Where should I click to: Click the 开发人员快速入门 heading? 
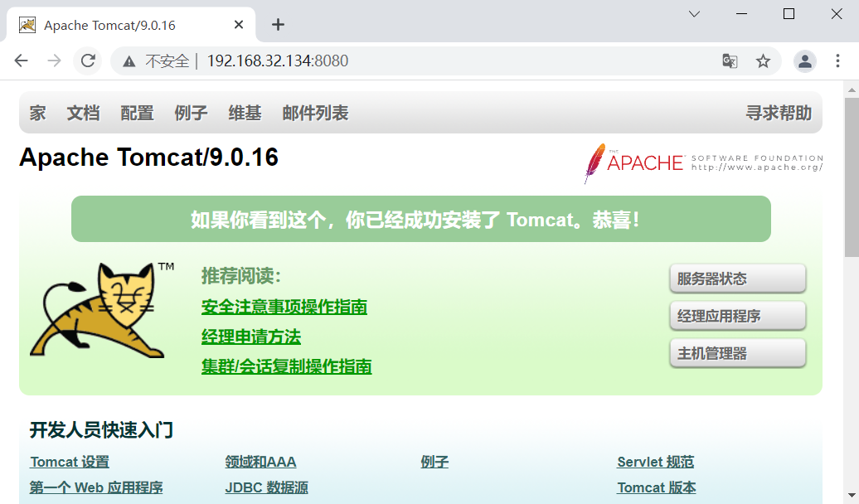point(101,430)
